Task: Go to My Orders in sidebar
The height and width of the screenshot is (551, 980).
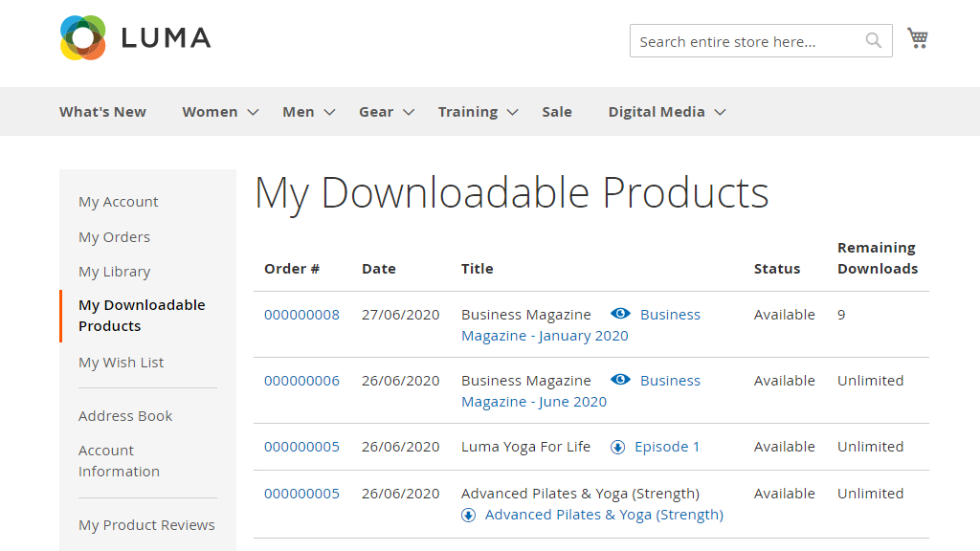Action: point(115,237)
